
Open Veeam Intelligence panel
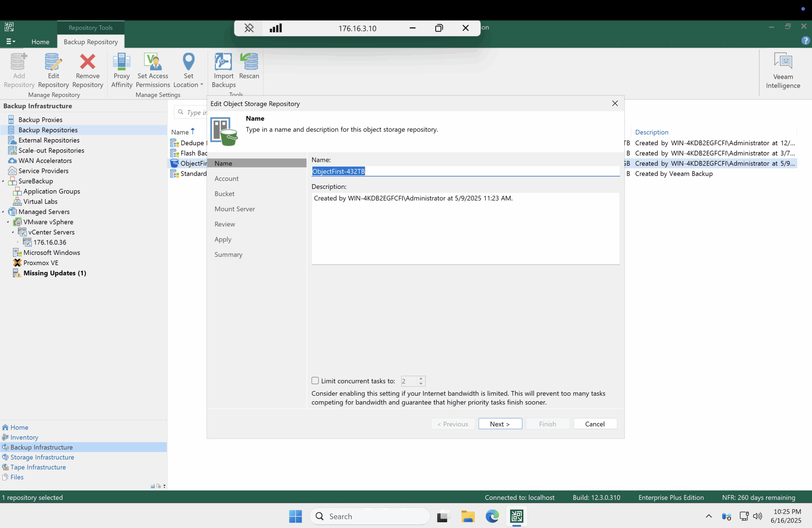[x=783, y=71]
